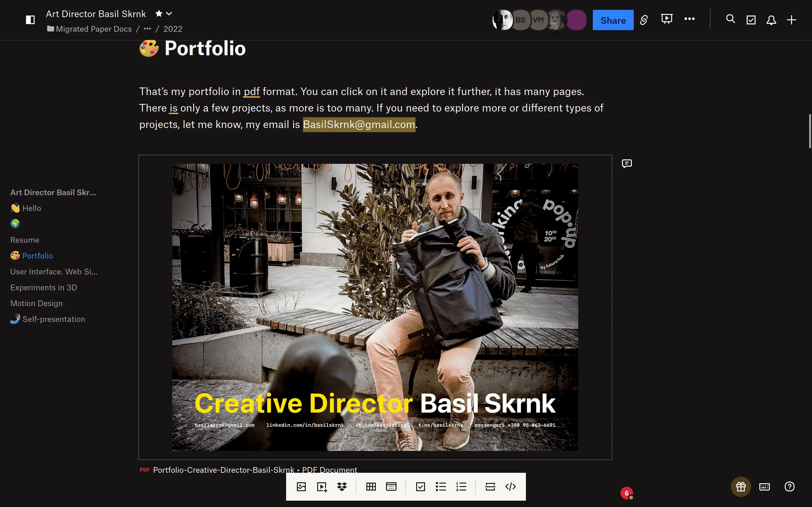
Task: Toggle the sidebar panel icon
Action: pyautogui.click(x=30, y=20)
